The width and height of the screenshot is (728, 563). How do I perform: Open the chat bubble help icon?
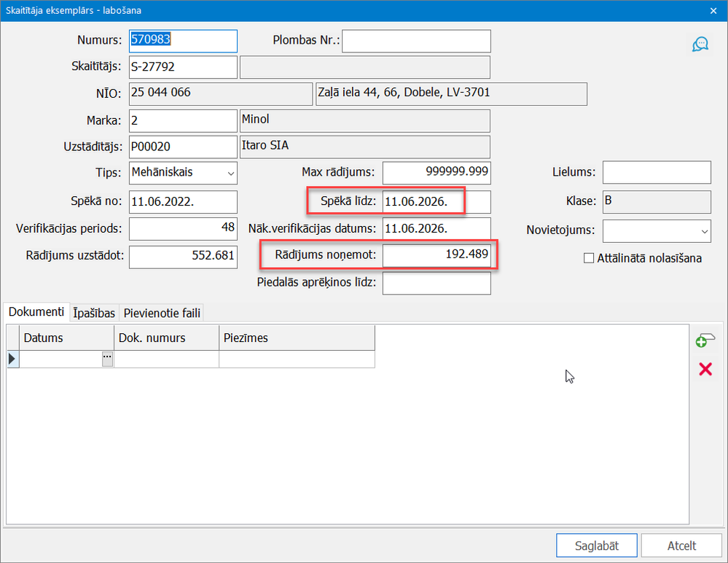[x=700, y=44]
